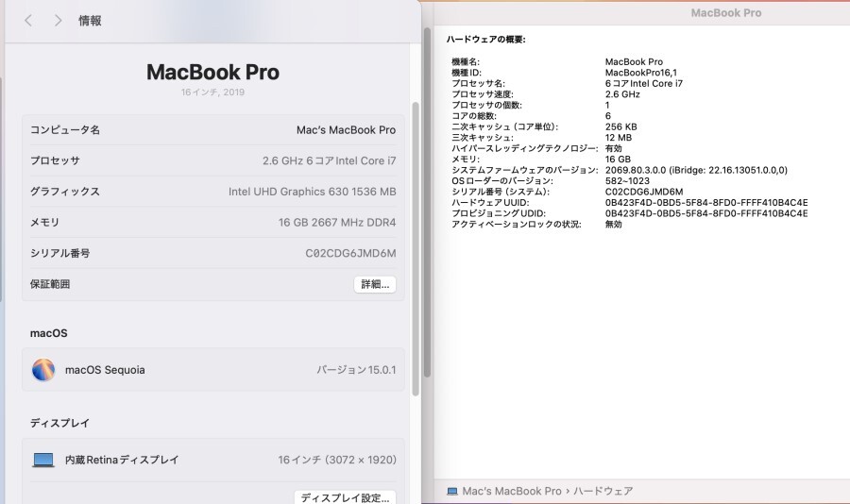This screenshot has width=850, height=504.
Task: Click the コンピュータ名 row label
Action: pyautogui.click(x=65, y=130)
